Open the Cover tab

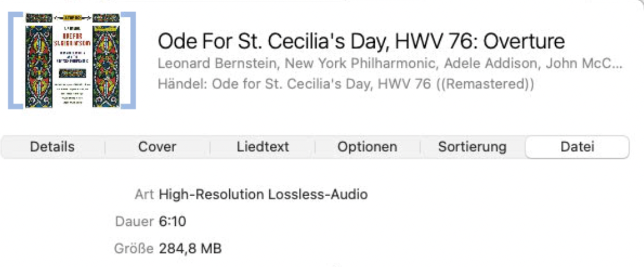tap(157, 147)
